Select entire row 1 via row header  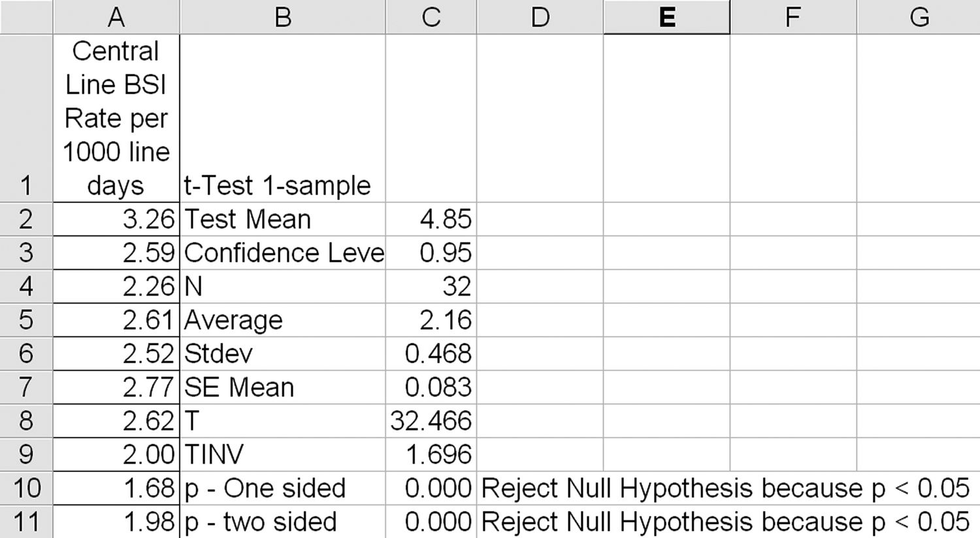[x=25, y=118]
